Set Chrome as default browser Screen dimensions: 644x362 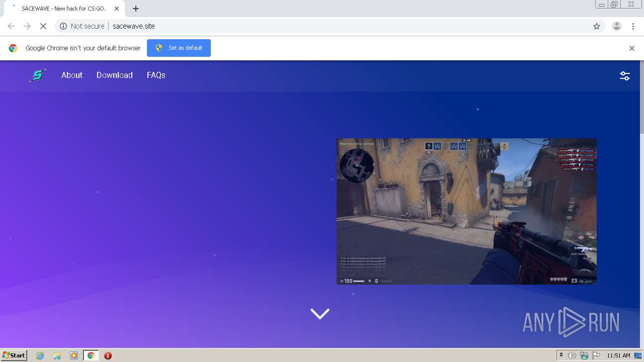tap(179, 48)
